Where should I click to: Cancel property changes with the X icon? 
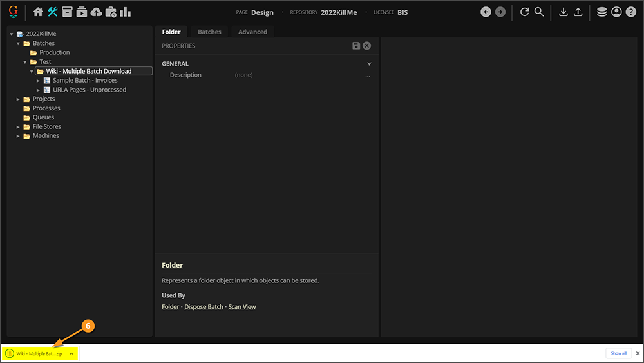pyautogui.click(x=367, y=46)
